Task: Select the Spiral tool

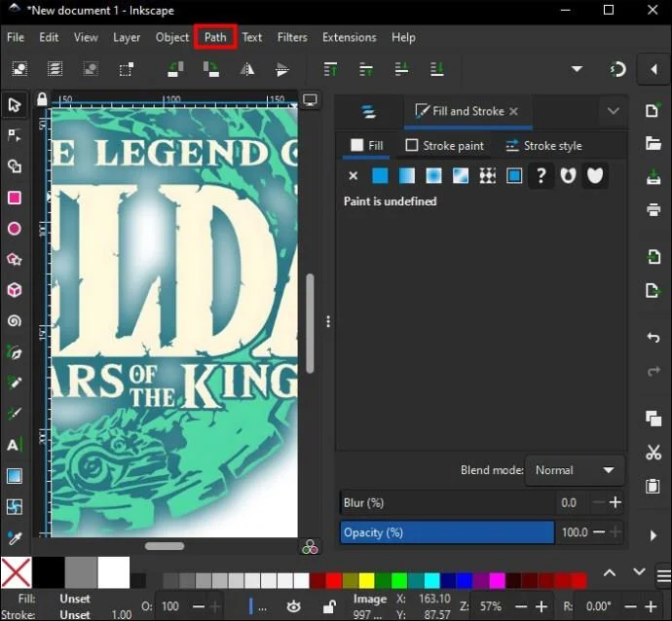Action: coord(15,321)
